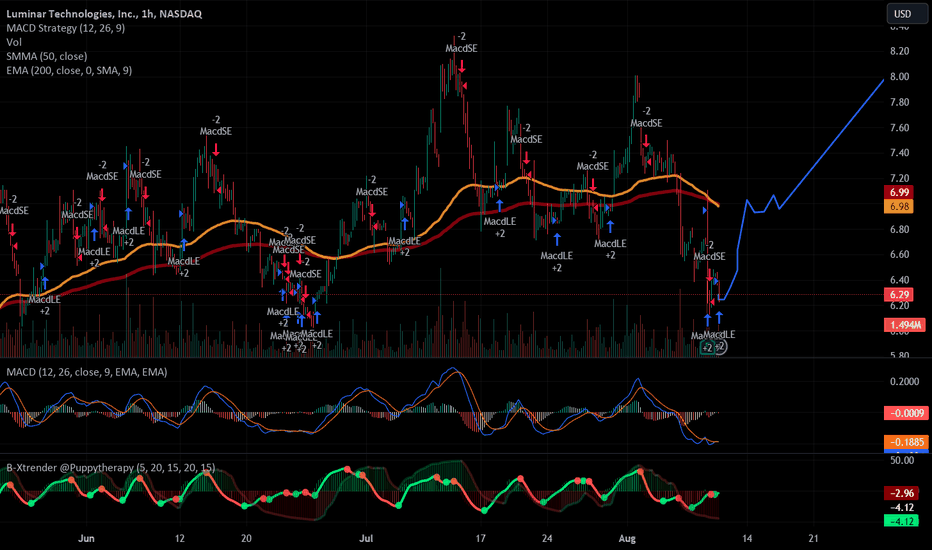Click the circled 2 marker icon

pyautogui.click(x=720, y=347)
